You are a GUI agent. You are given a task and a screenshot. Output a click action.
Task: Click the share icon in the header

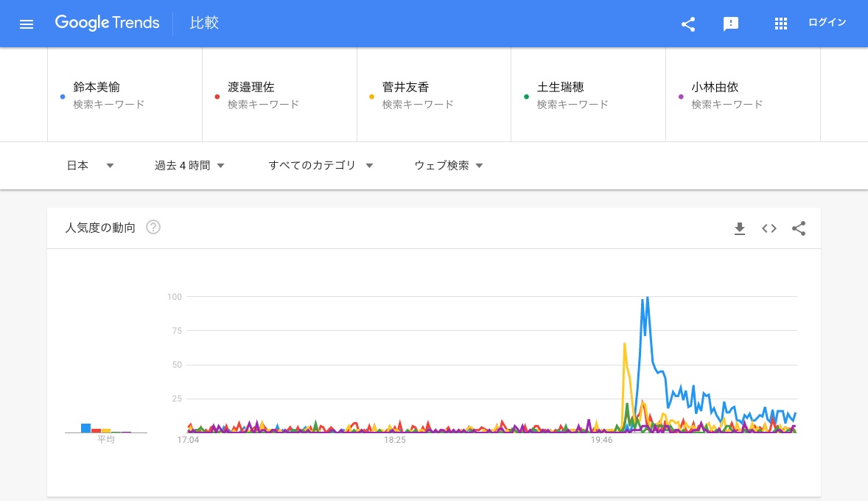coord(688,24)
